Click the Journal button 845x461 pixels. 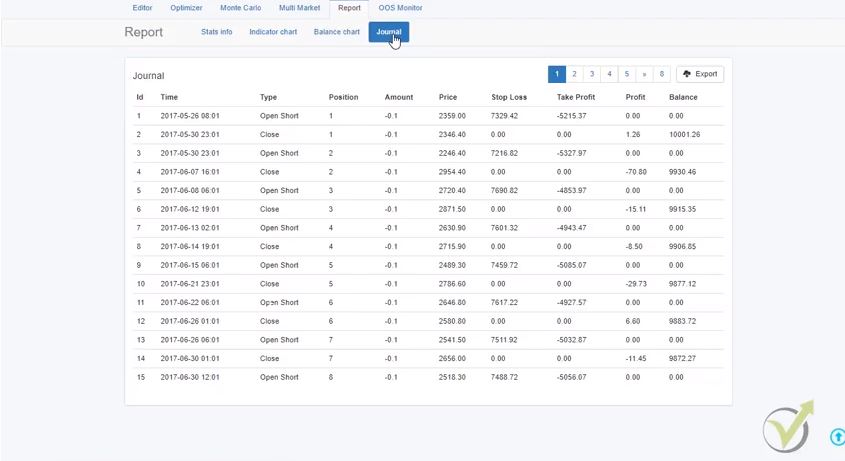389,32
